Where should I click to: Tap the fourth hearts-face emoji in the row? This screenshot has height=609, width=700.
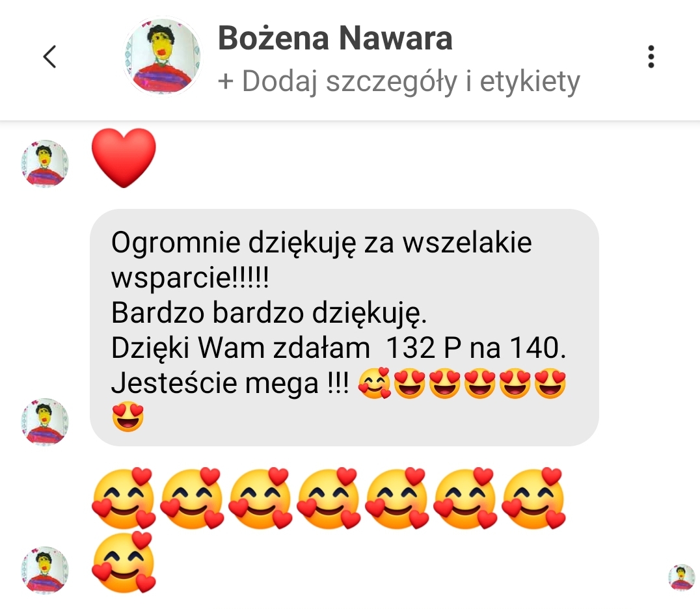pos(329,499)
